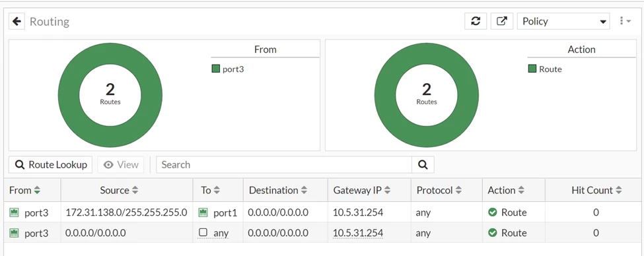Sort by the Action column
The image size is (644, 256).
[520, 191]
